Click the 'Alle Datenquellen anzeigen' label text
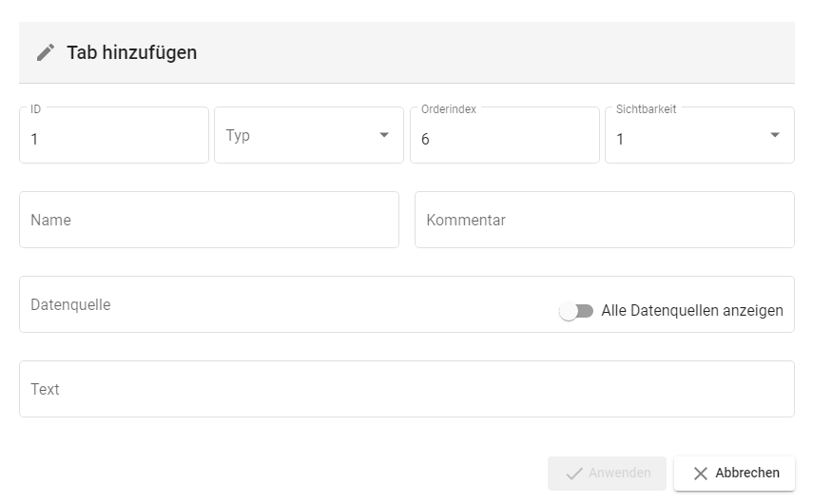 pyautogui.click(x=692, y=311)
